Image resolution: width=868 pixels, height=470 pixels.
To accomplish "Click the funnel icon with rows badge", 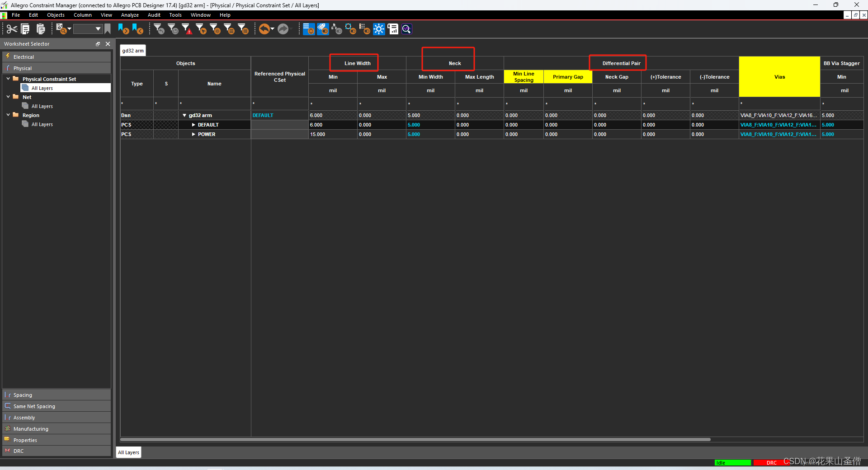I will tap(229, 29).
